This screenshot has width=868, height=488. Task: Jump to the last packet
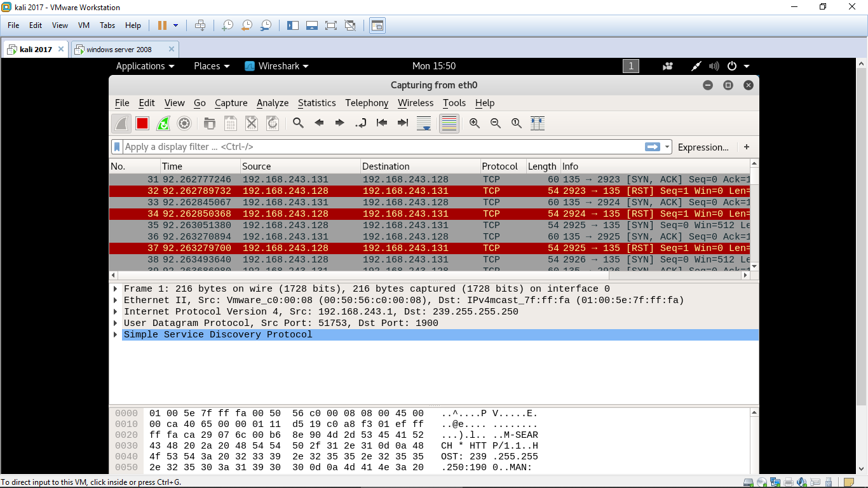403,123
